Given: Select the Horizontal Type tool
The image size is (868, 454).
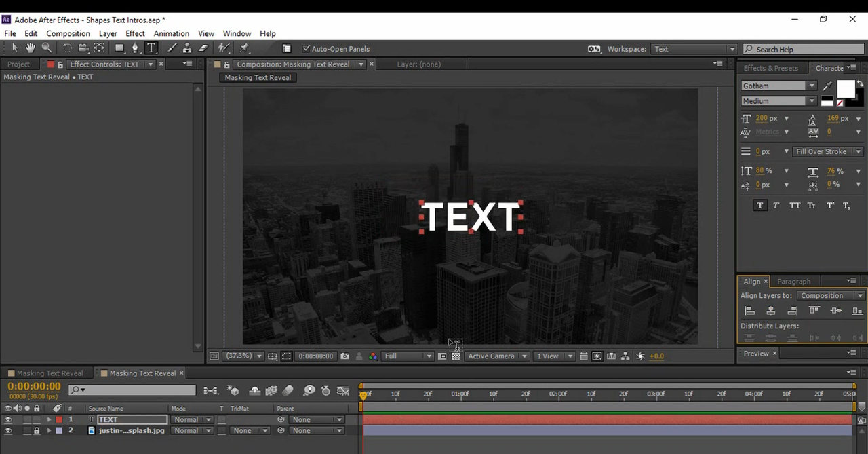Looking at the screenshot, I should pos(151,48).
